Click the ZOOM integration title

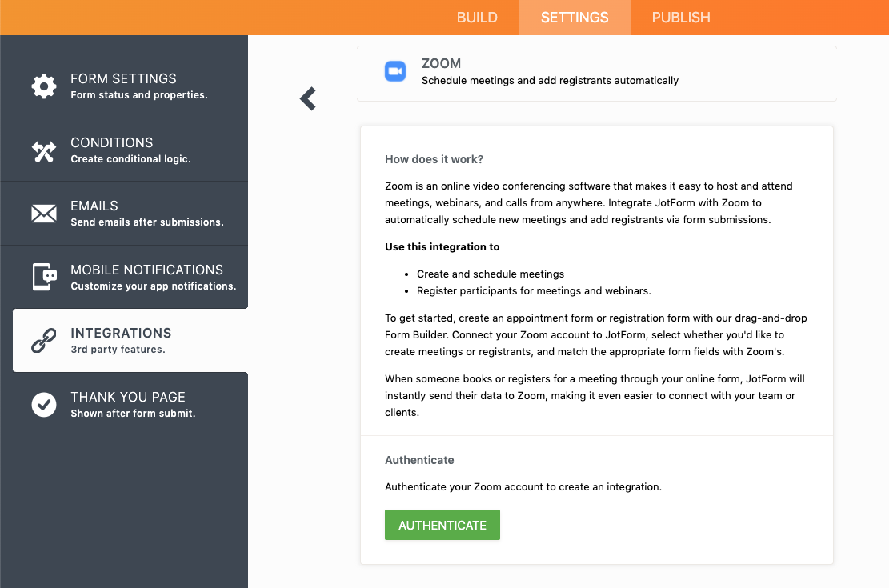coord(441,63)
